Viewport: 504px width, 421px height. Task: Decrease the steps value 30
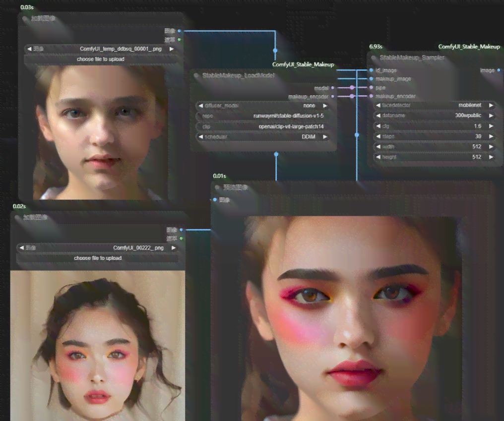click(x=378, y=136)
